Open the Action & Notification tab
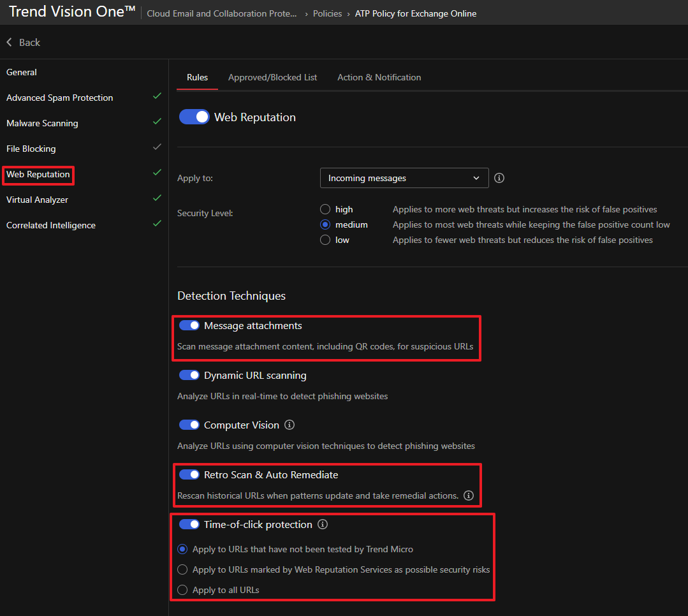The height and width of the screenshot is (616, 688). click(379, 77)
